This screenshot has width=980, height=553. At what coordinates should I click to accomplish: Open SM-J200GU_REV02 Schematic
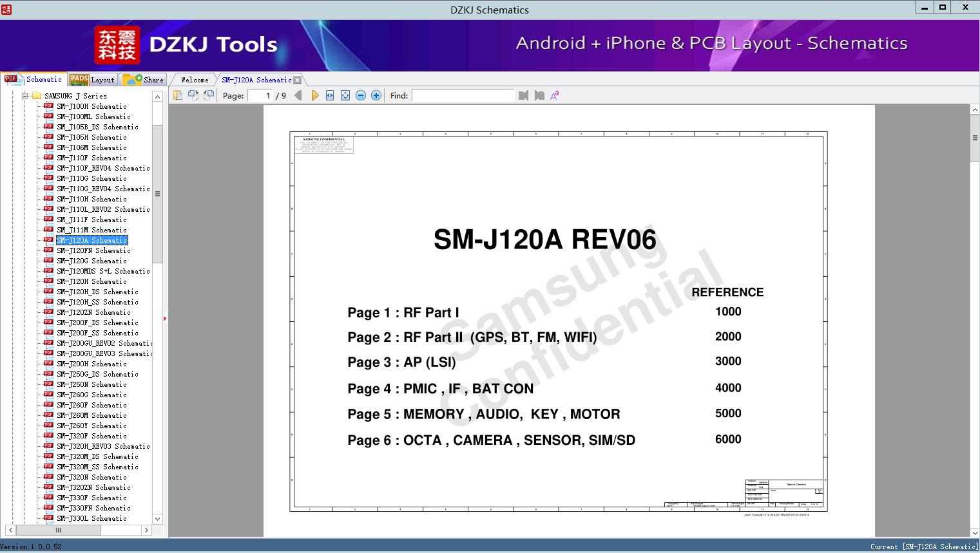[x=104, y=343]
